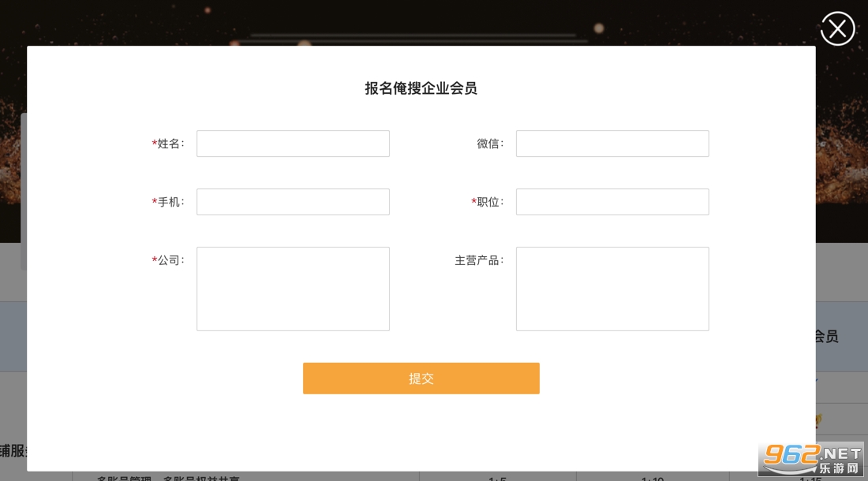
Task: Click the *公司 field label
Action: point(168,260)
